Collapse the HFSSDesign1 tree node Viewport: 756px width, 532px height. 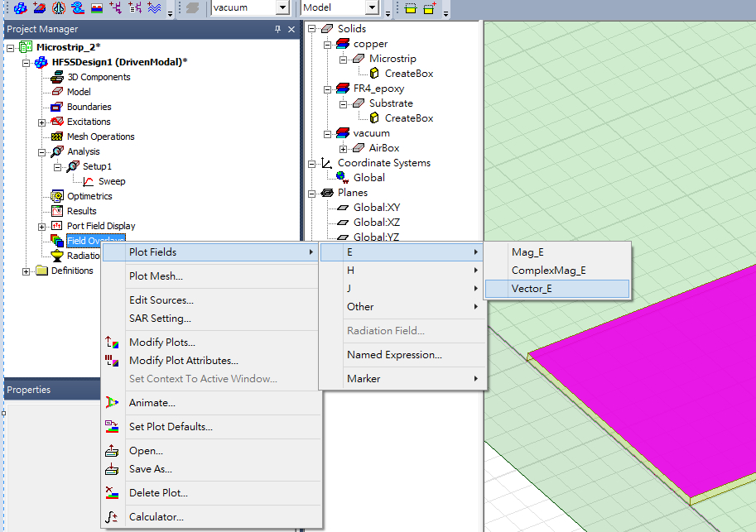[x=26, y=63]
